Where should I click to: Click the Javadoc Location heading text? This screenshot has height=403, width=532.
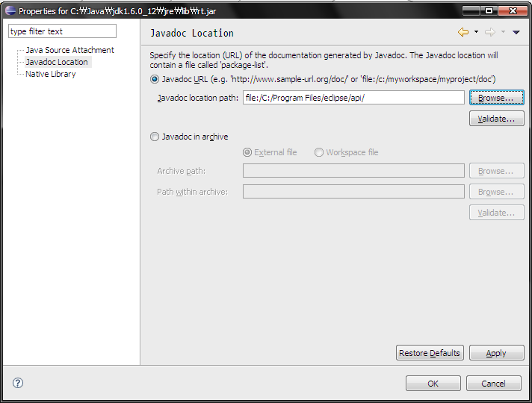(192, 33)
